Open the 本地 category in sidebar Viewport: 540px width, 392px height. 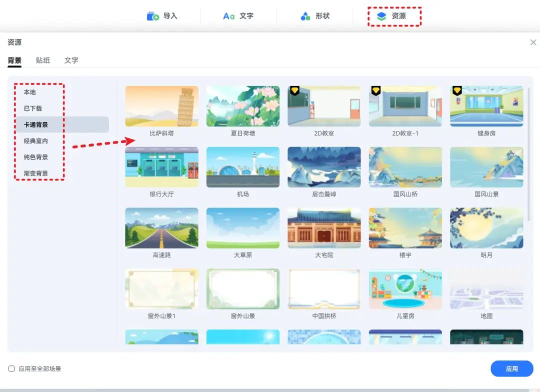30,92
